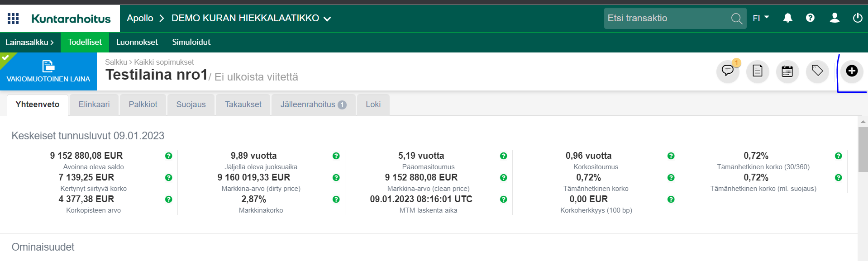Open the calendar schedule icon

click(x=787, y=71)
